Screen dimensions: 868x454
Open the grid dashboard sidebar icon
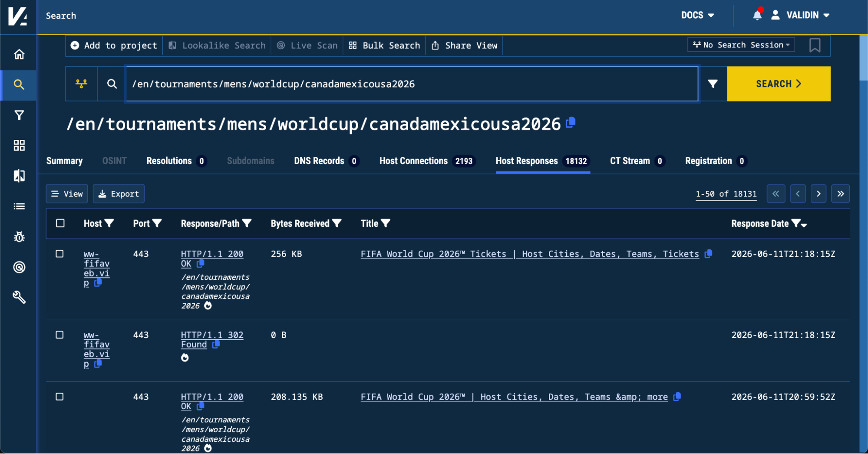click(19, 146)
